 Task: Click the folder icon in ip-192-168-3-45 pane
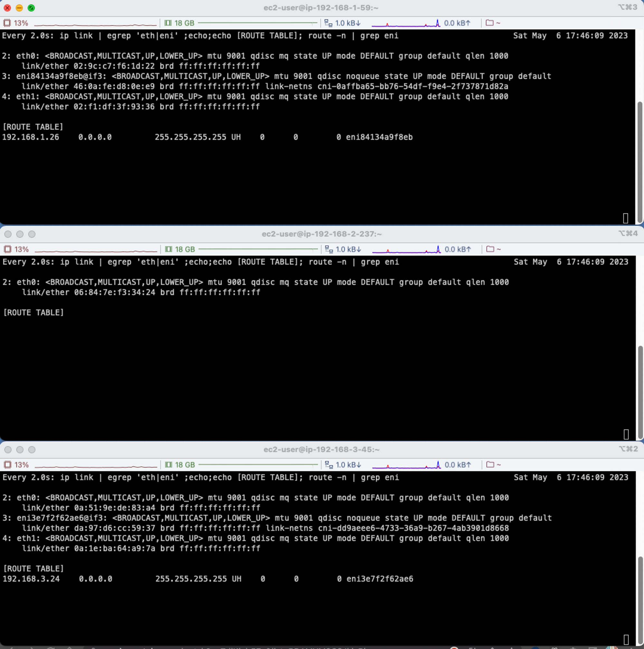coord(490,464)
